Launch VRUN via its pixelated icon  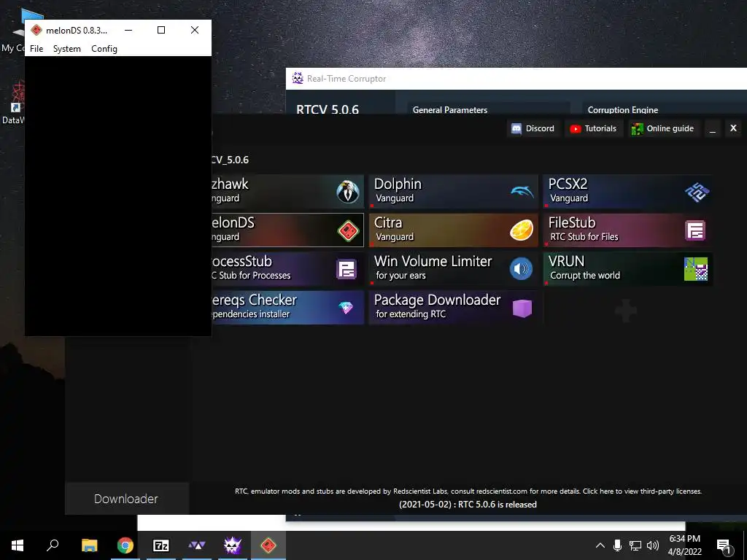pos(695,269)
